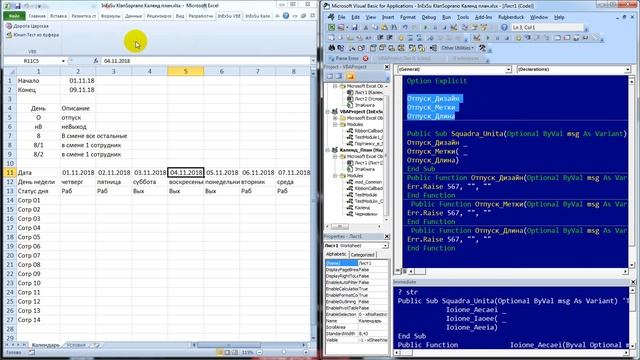Open the Add-Ins menu in VBA editor
Viewport: 640px width, 360px height.
(x=483, y=17)
